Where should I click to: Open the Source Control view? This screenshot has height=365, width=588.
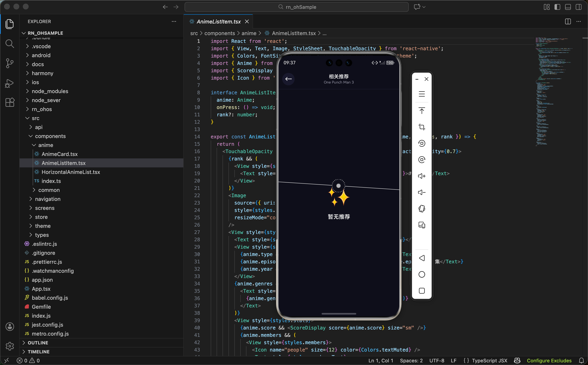(x=10, y=63)
